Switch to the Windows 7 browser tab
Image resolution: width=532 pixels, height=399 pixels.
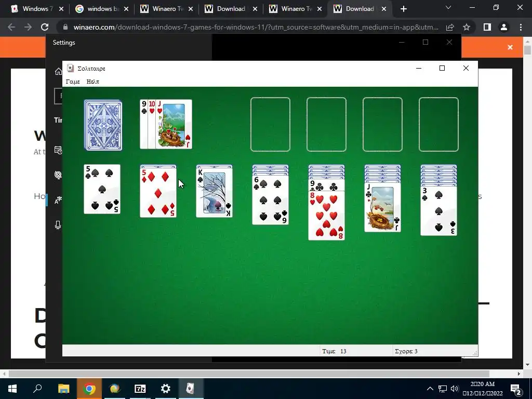[37, 9]
